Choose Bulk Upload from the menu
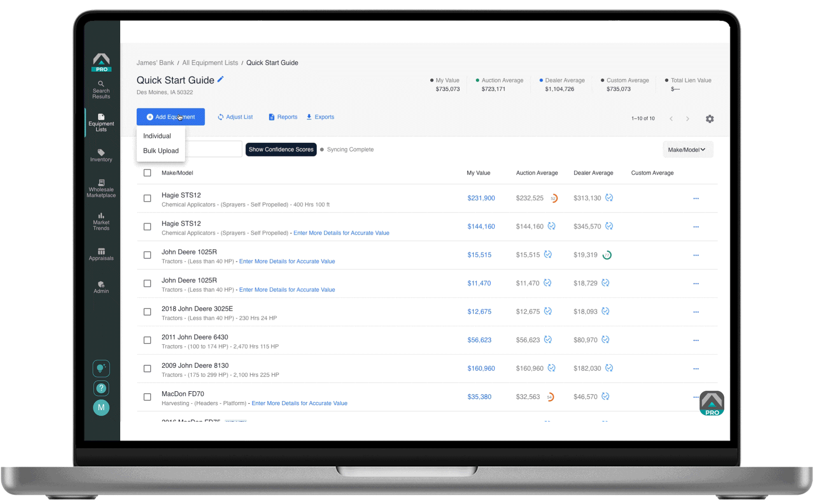Screen dimensions: 814x504 coord(161,151)
